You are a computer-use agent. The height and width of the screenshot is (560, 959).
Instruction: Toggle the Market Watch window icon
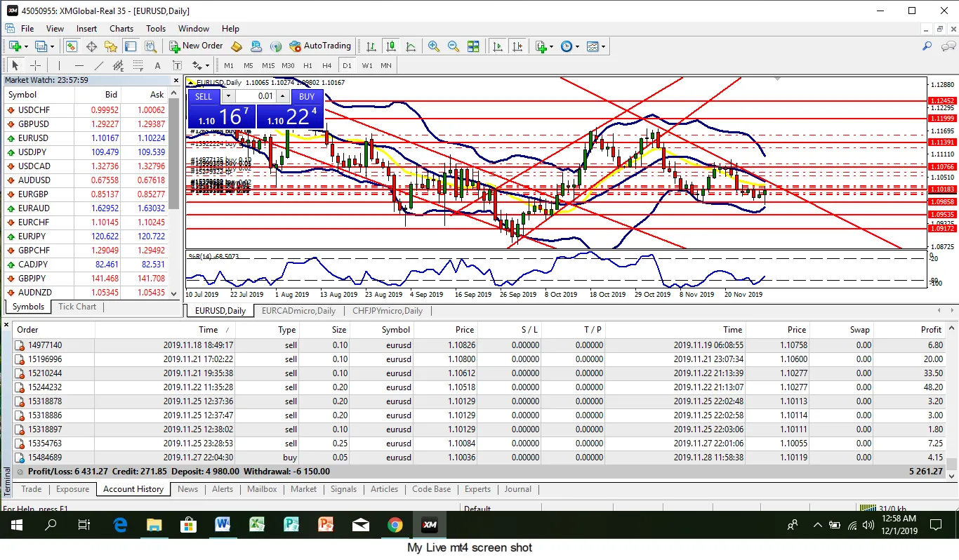click(x=71, y=46)
